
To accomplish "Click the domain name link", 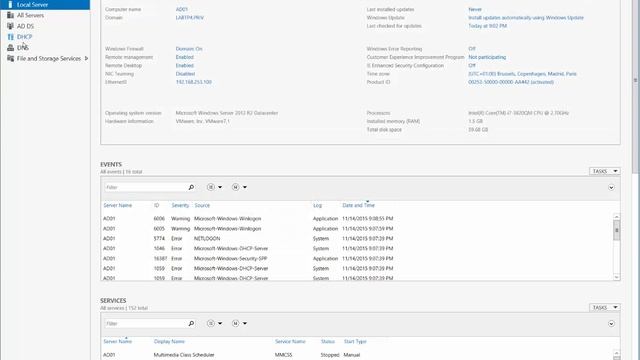I will pos(189,18).
